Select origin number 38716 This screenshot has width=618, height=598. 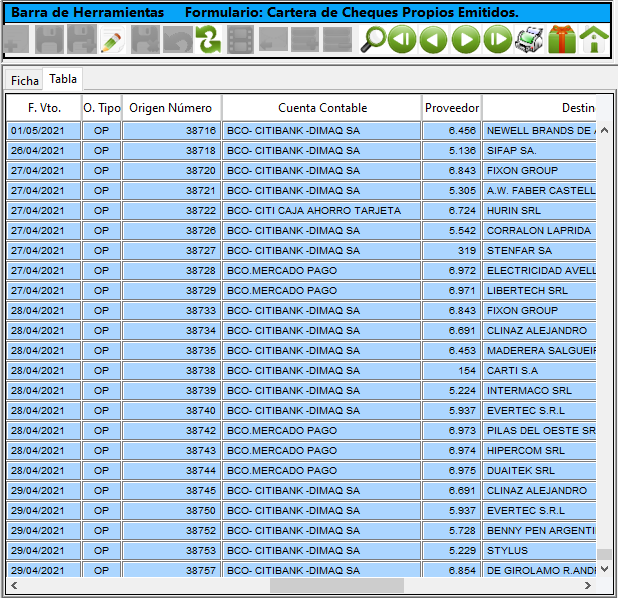172,130
